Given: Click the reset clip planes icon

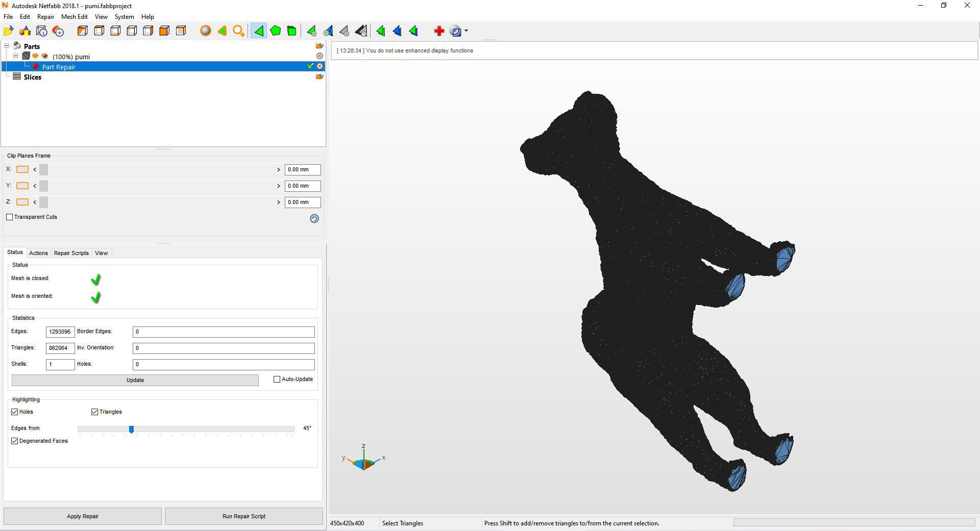Looking at the screenshot, I should [314, 218].
